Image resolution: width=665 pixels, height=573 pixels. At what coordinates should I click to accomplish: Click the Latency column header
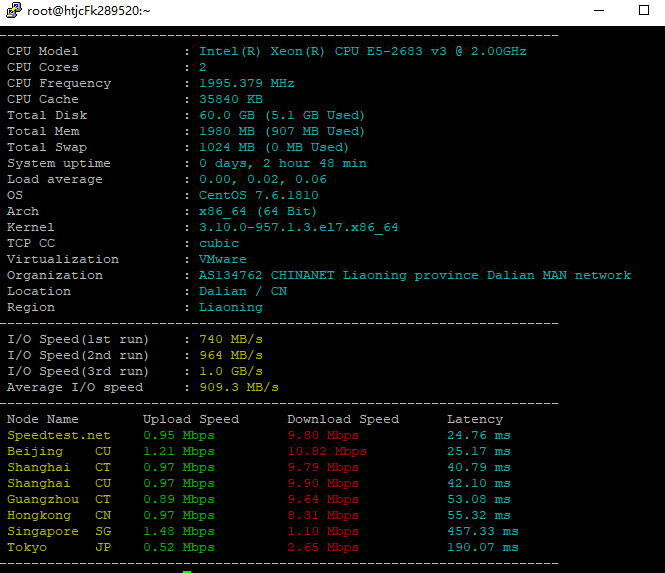tap(475, 419)
